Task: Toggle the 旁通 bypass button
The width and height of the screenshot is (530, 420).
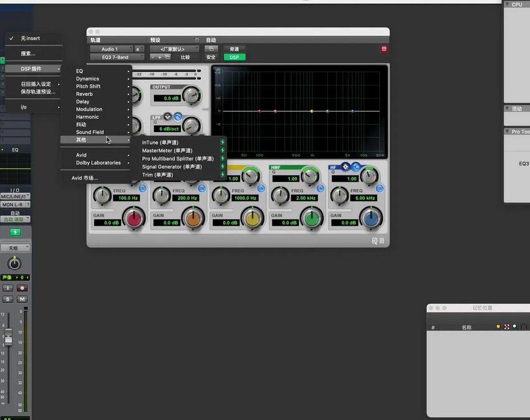Action: coord(234,49)
